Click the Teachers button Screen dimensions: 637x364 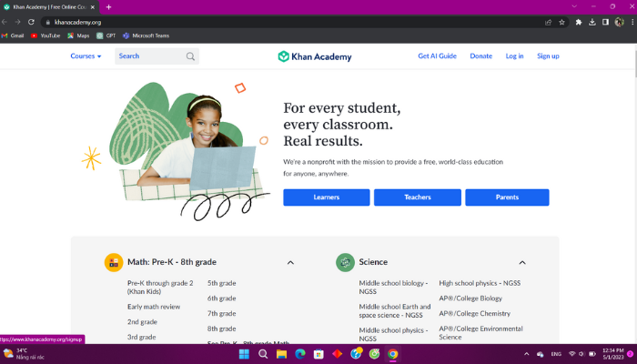click(x=418, y=197)
